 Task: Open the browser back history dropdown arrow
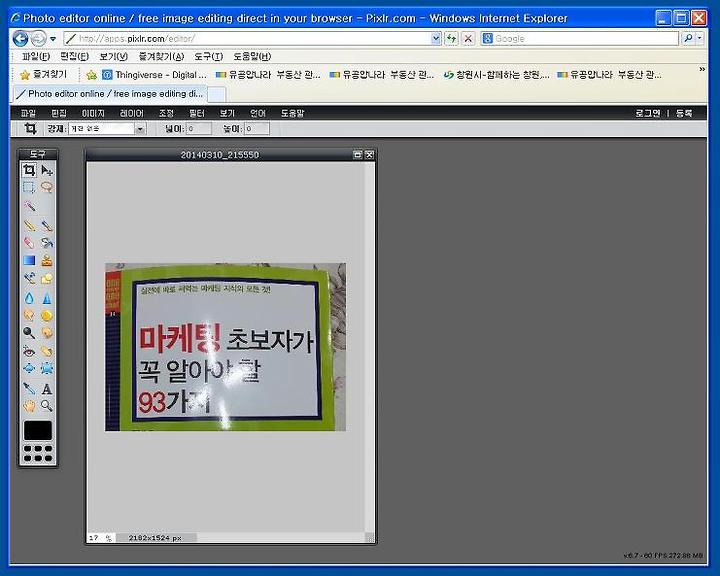pyautogui.click(x=53, y=39)
